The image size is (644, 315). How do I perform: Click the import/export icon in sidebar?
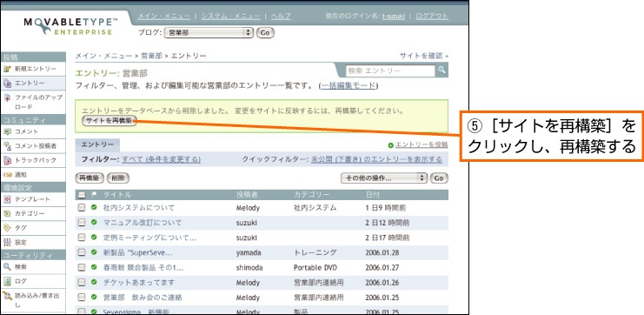(x=7, y=295)
